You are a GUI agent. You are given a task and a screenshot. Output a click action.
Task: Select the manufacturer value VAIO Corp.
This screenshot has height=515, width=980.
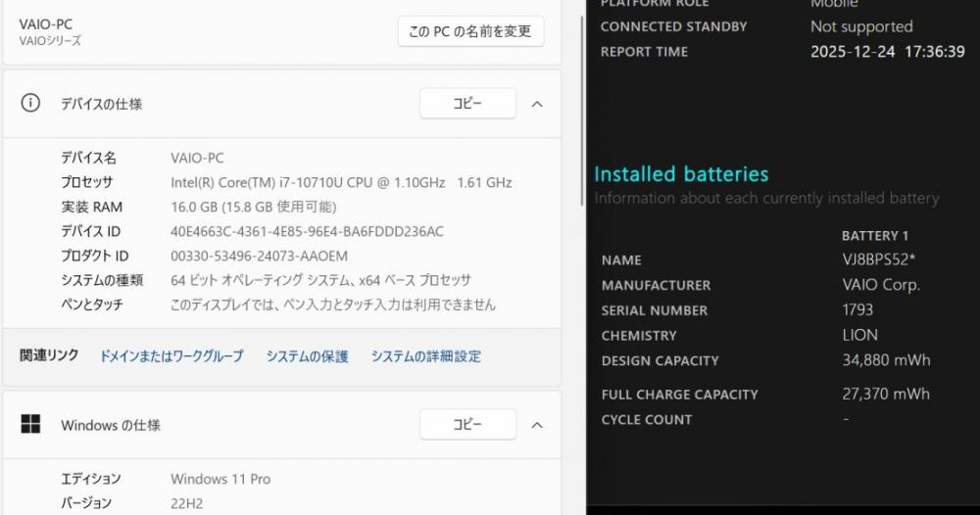pos(881,285)
